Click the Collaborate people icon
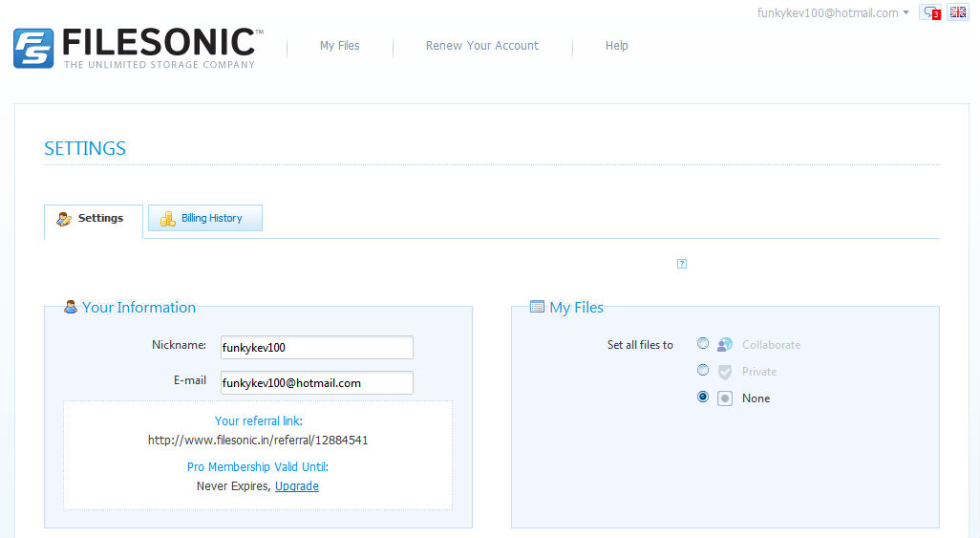The height and width of the screenshot is (538, 980). (724, 345)
